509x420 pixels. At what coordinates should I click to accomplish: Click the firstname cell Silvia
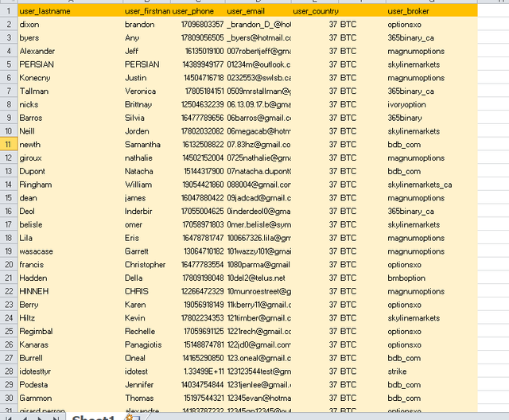pyautogui.click(x=146, y=118)
